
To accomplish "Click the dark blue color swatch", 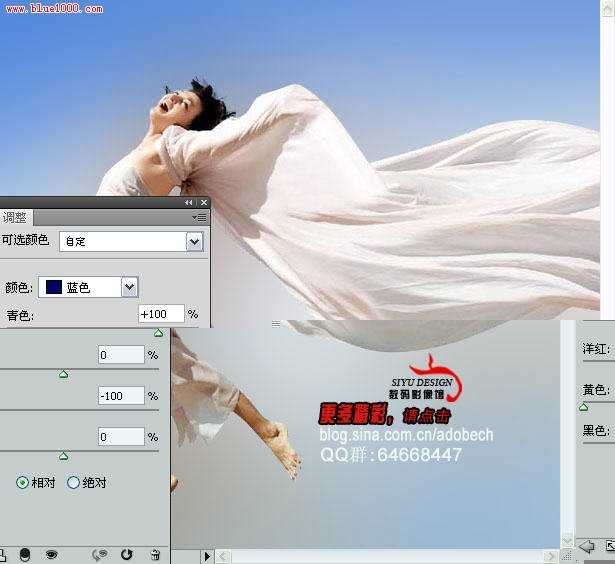I will click(54, 287).
